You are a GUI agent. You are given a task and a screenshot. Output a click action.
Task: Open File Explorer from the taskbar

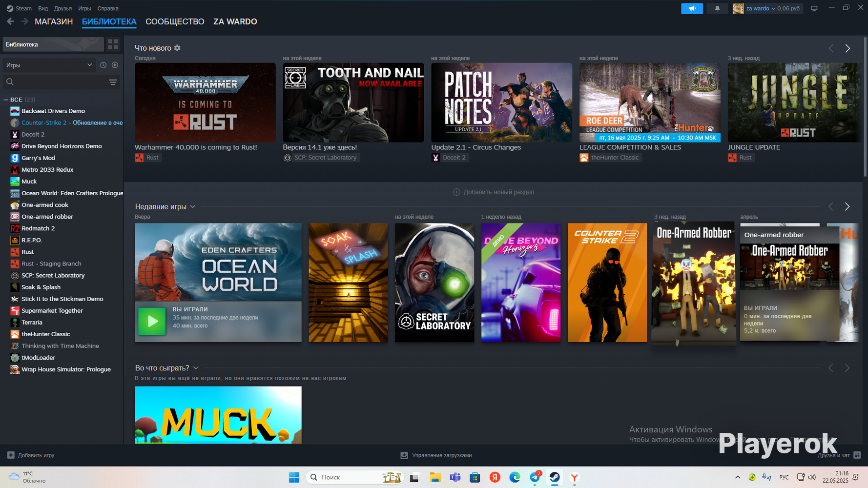(435, 477)
